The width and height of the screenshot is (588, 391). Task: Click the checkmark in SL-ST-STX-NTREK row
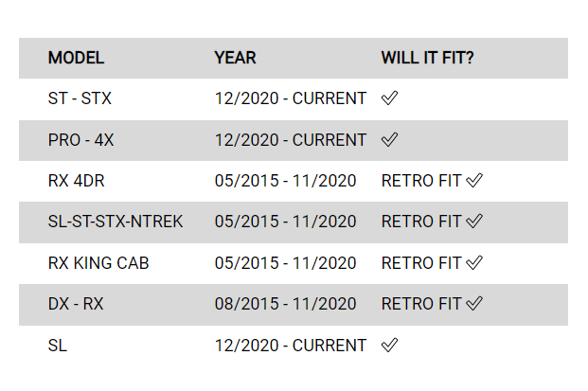474,222
